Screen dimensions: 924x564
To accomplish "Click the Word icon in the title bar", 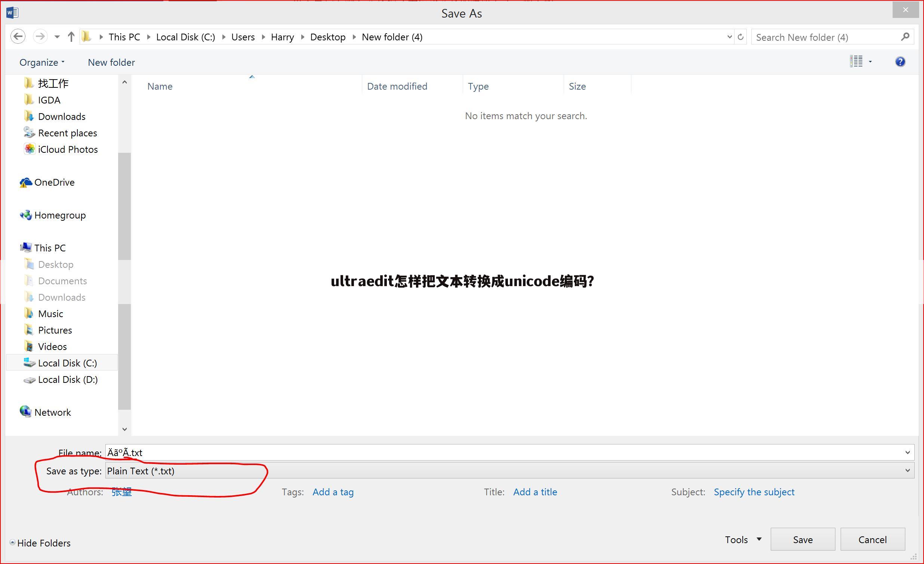I will (12, 12).
